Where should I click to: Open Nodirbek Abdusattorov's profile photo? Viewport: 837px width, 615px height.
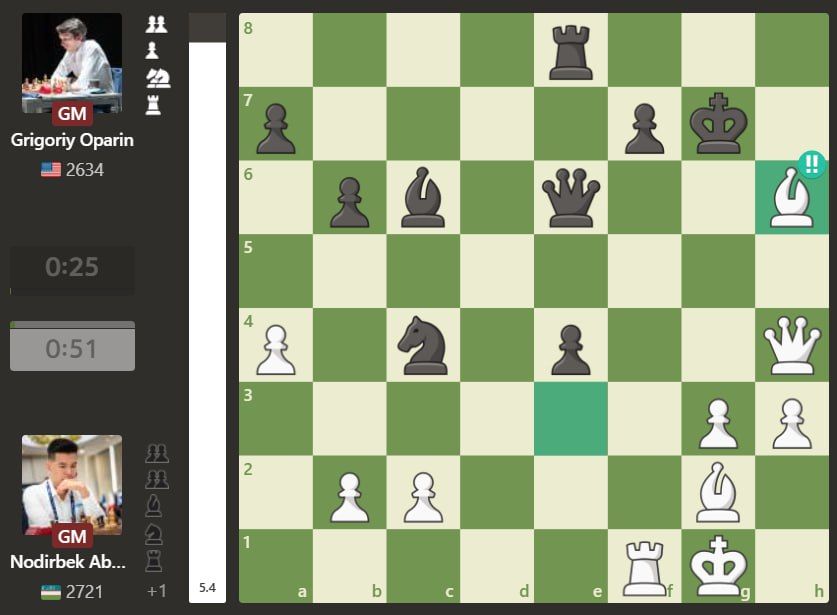(72, 485)
